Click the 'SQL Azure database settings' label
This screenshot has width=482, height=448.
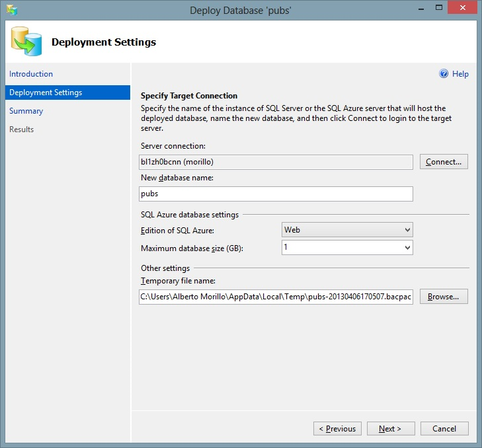190,215
